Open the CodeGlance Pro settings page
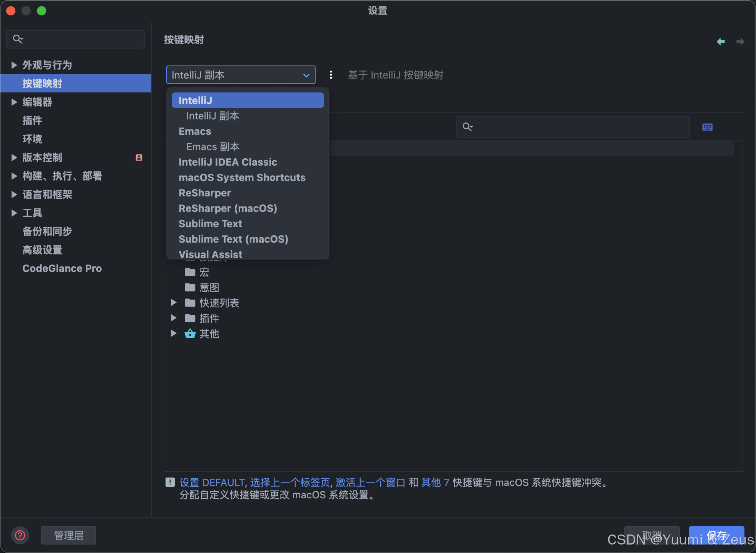Image resolution: width=756 pixels, height=553 pixels. pos(62,268)
